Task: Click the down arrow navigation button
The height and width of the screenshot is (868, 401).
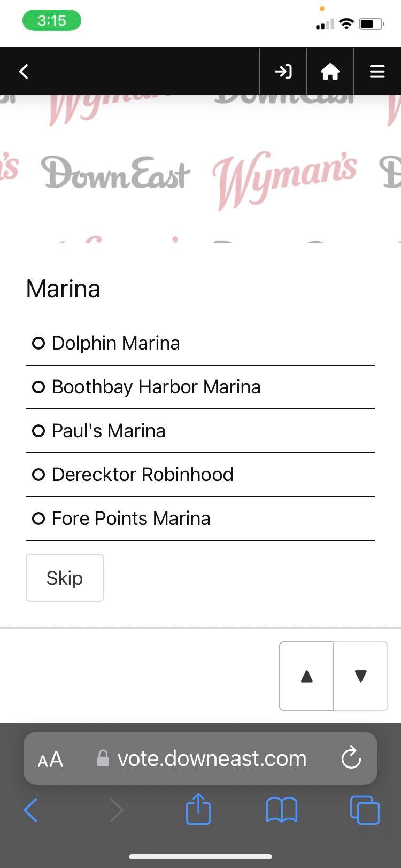Action: (x=361, y=676)
